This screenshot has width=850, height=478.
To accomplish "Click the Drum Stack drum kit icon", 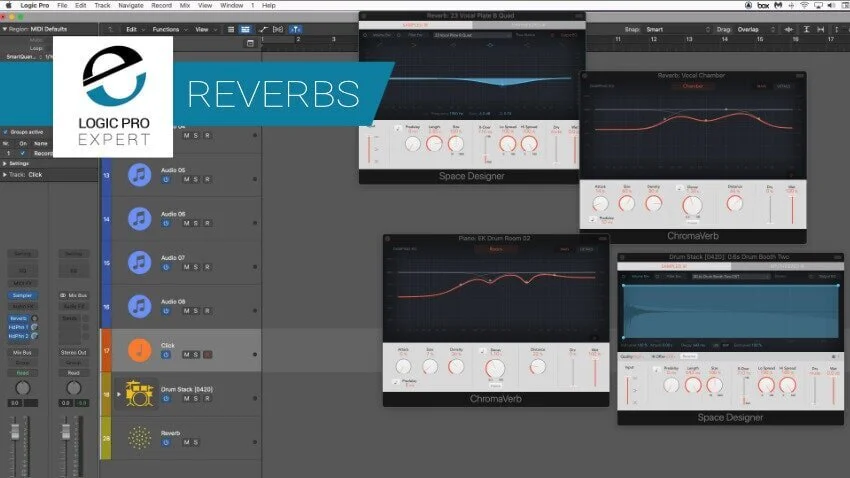I will tap(139, 394).
